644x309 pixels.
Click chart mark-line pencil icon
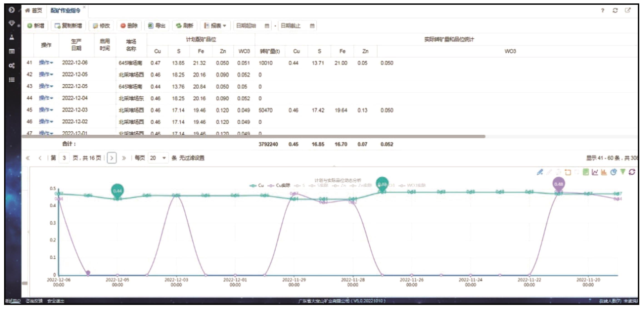tap(540, 172)
